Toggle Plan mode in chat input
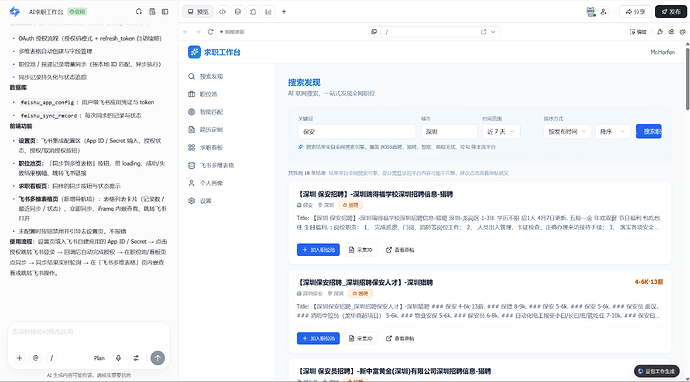The image size is (690, 382). (99, 358)
